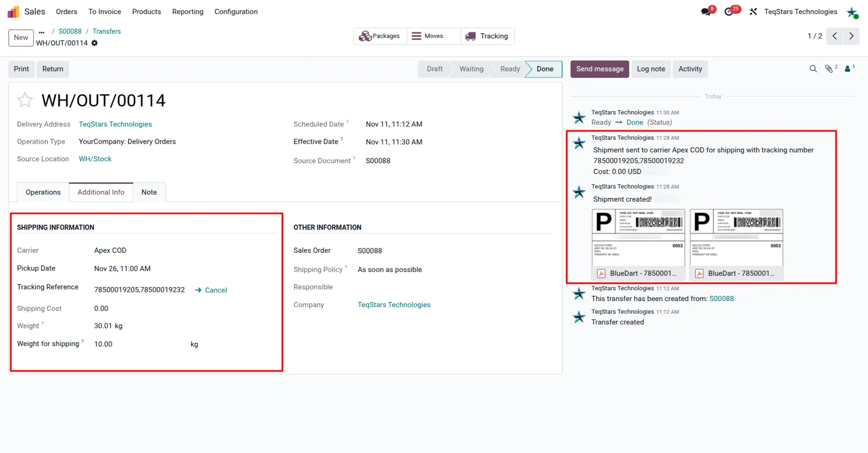Click the Sales app title
This screenshot has width=868, height=453.
click(x=35, y=11)
